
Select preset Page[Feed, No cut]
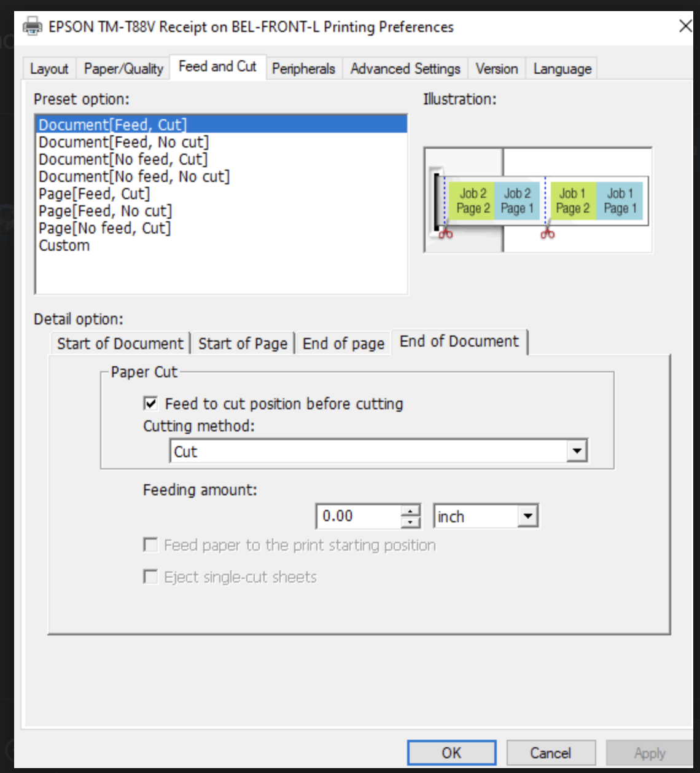pyautogui.click(x=222, y=211)
